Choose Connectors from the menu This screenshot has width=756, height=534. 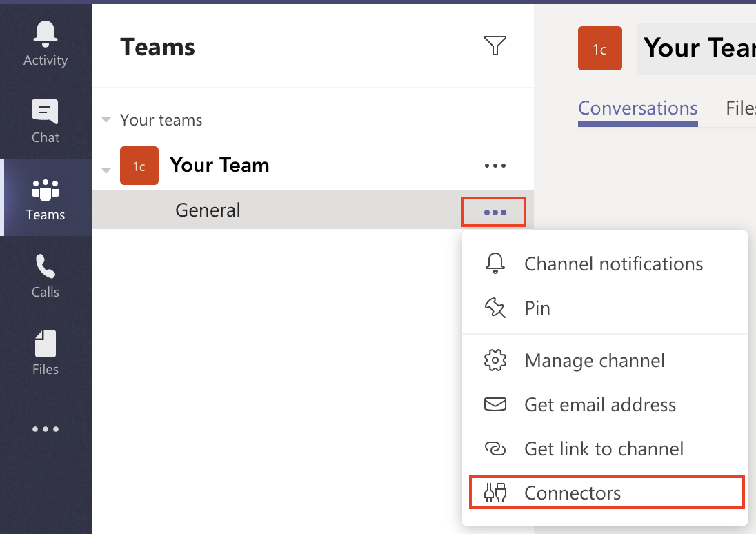pos(607,493)
